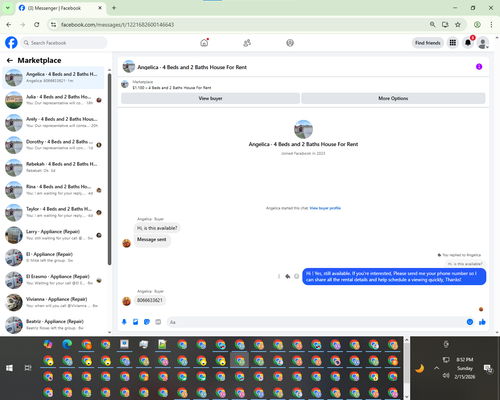Attach a file with the photo icon
Viewport: 500px width, 400px height.
(x=136, y=322)
